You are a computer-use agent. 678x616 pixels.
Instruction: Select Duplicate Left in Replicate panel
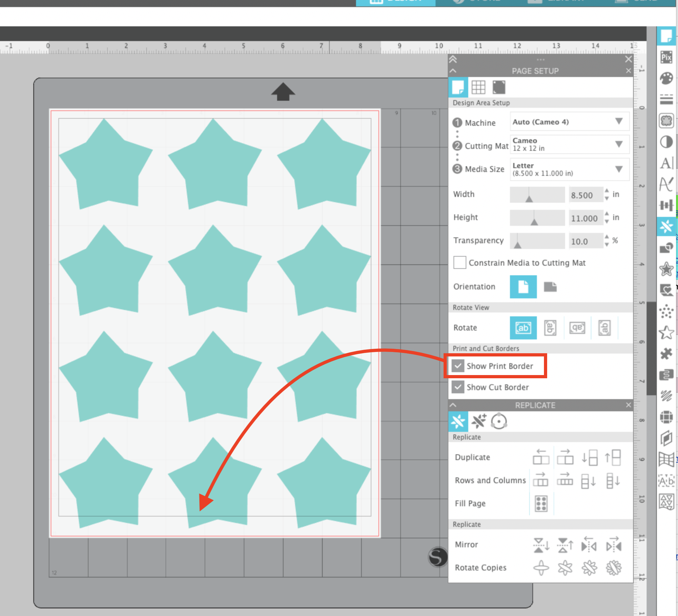(541, 458)
